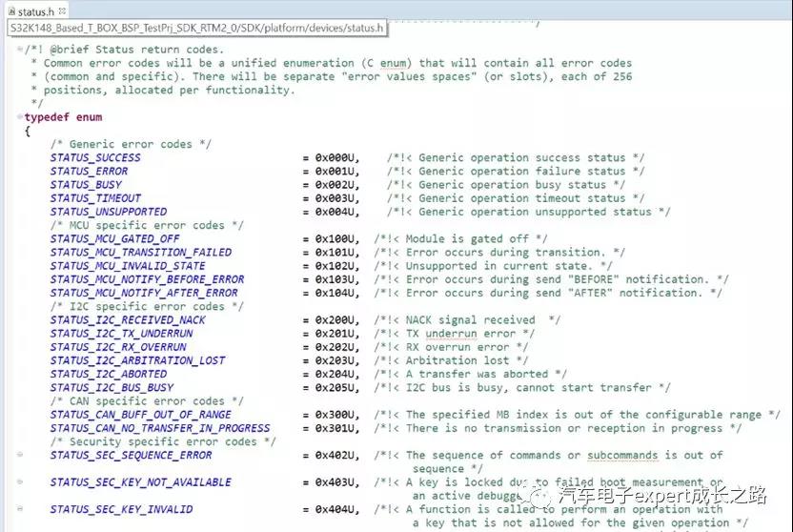
Task: Click the STATUS_MCU_GATED_OFF identifier
Action: [x=114, y=239]
